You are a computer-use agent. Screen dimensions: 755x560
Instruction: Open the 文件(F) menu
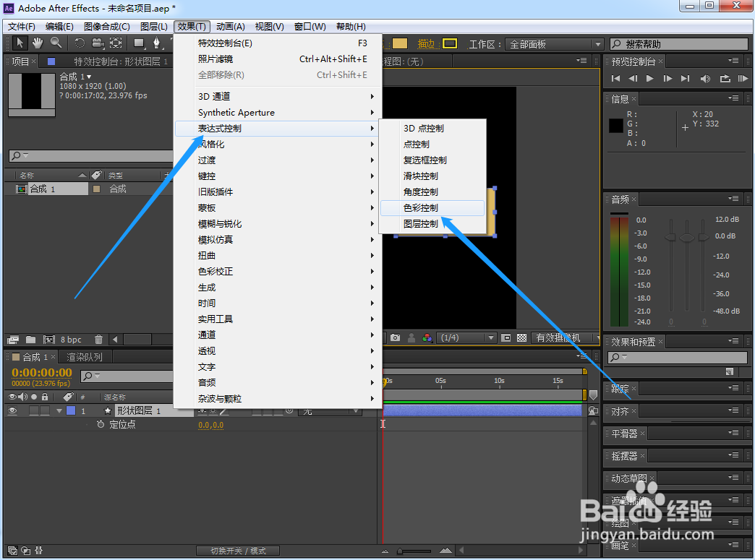22,27
